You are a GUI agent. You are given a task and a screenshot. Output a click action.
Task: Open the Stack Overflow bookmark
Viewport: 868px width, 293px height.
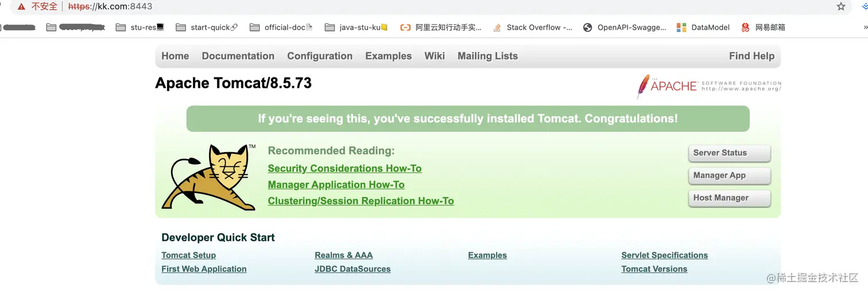(532, 27)
